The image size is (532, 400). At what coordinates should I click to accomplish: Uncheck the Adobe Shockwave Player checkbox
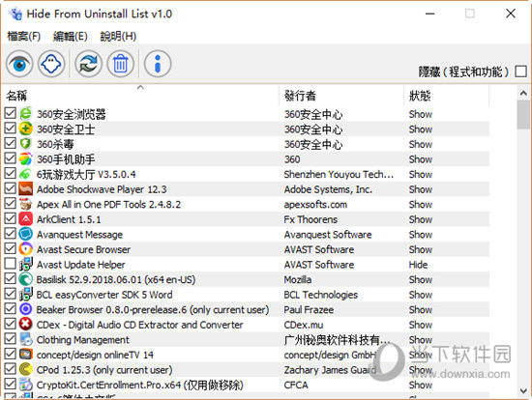click(x=11, y=188)
